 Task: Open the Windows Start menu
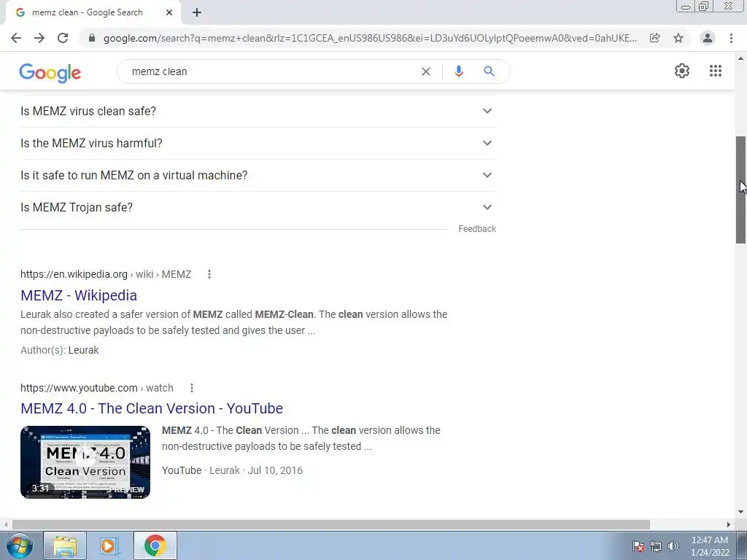coord(20,545)
